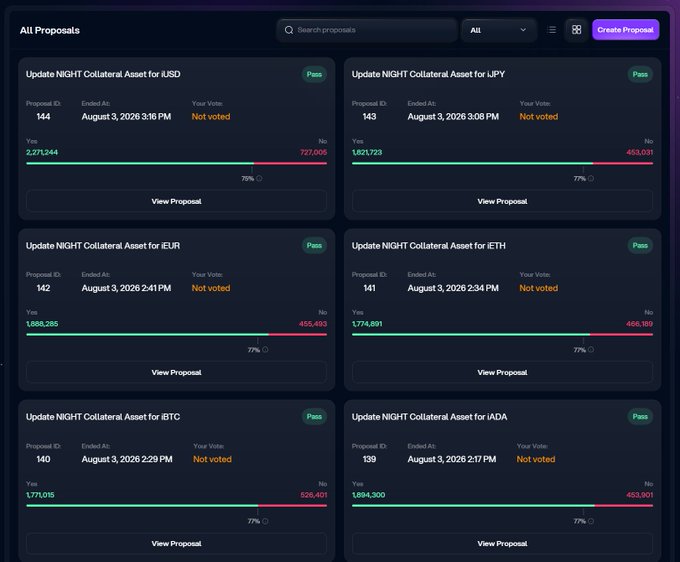Select title 'Update NIGHT Collateral Asset for iETH'
The width and height of the screenshot is (680, 562).
[428, 245]
